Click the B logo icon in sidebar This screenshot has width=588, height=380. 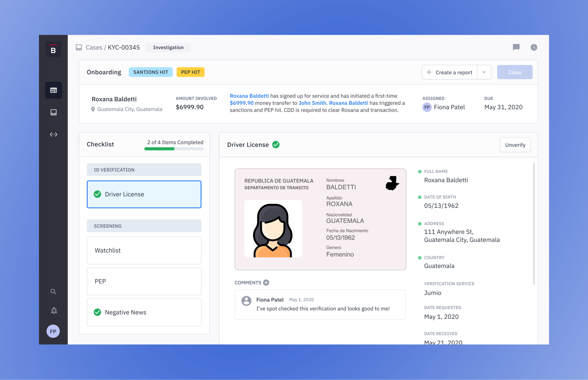point(53,50)
